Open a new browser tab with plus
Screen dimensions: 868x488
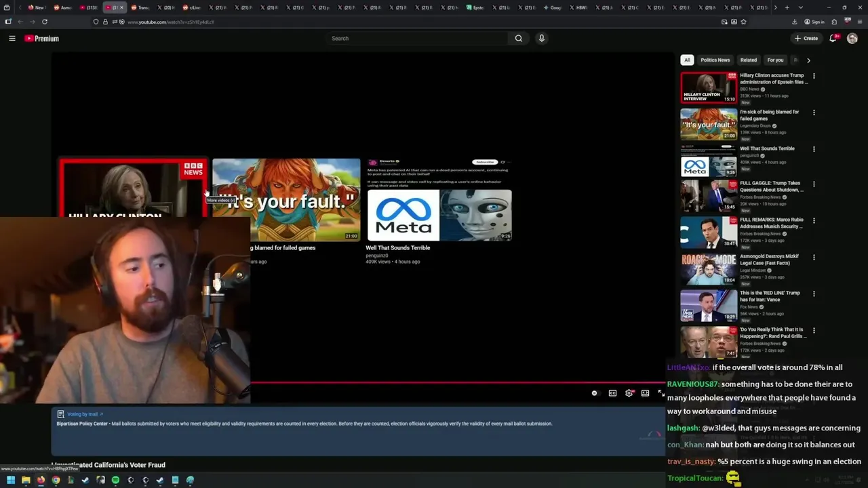(x=787, y=7)
